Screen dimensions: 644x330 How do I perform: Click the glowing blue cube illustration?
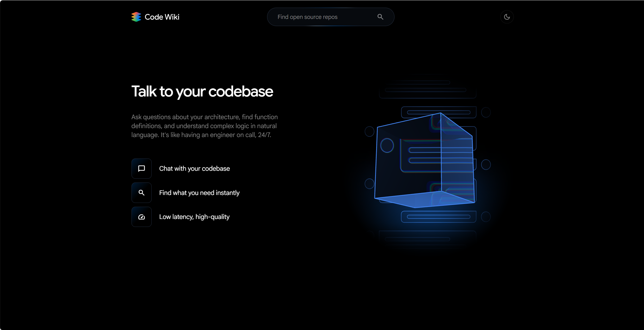click(424, 160)
